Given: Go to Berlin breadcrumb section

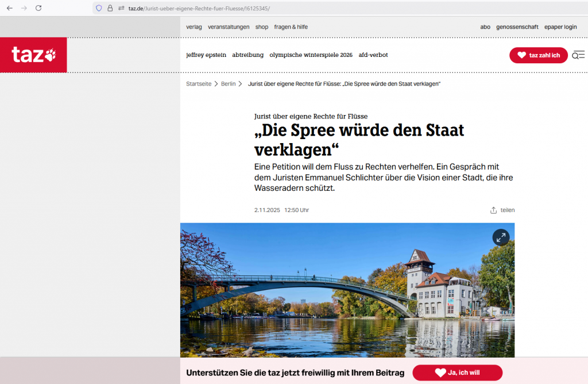Looking at the screenshot, I should 228,84.
